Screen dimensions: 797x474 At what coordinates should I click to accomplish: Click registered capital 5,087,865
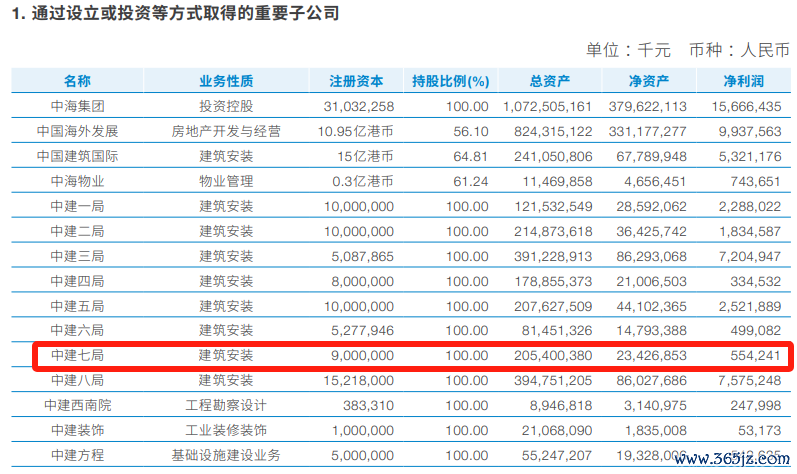click(362, 256)
